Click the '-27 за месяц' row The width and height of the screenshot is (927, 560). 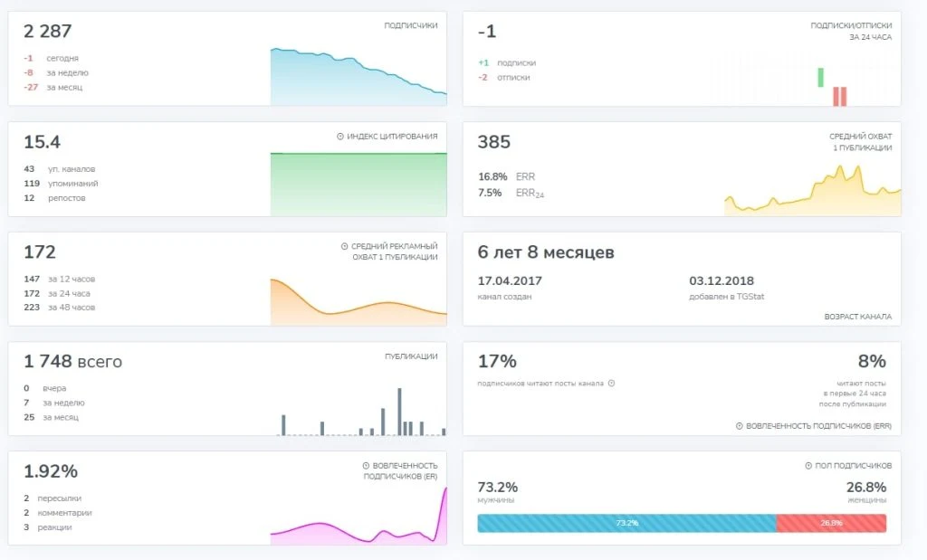tap(53, 88)
